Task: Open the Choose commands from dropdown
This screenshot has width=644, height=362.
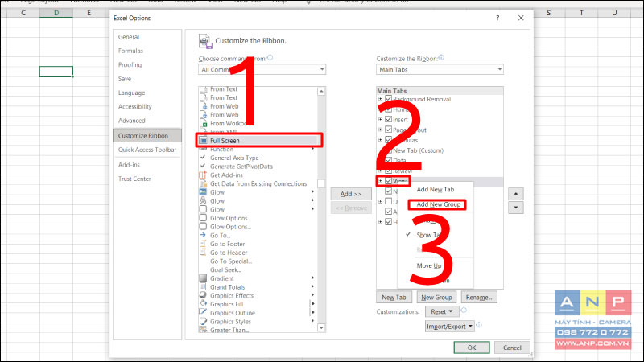Action: [262, 69]
